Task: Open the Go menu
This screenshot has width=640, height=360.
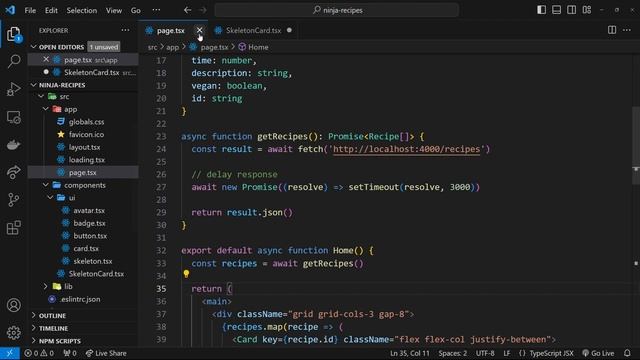Action: coord(136,10)
